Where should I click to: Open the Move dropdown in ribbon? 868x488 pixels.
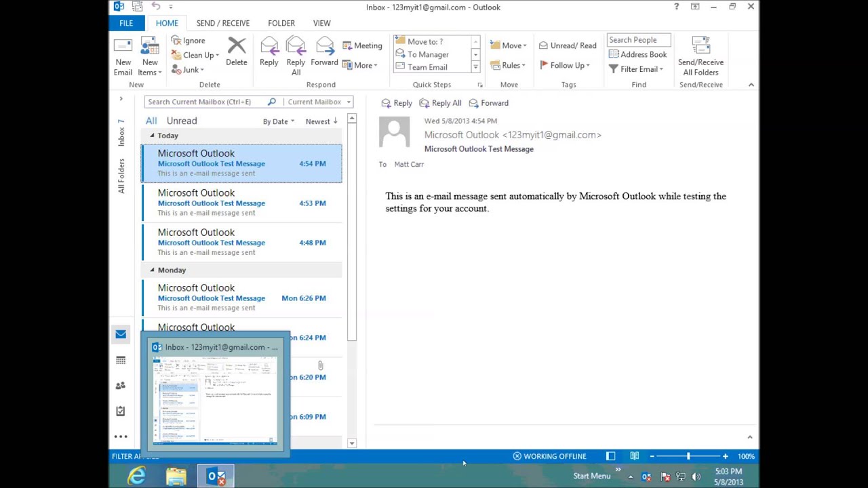(x=508, y=45)
